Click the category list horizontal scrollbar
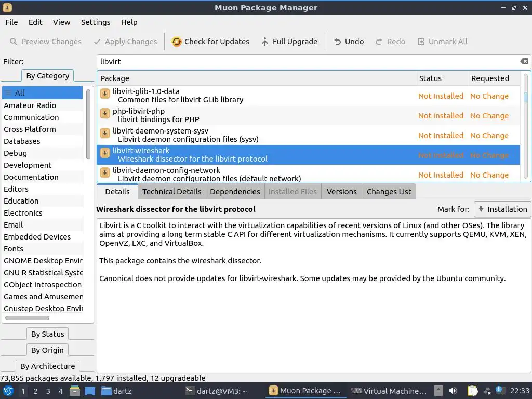 [x=27, y=318]
